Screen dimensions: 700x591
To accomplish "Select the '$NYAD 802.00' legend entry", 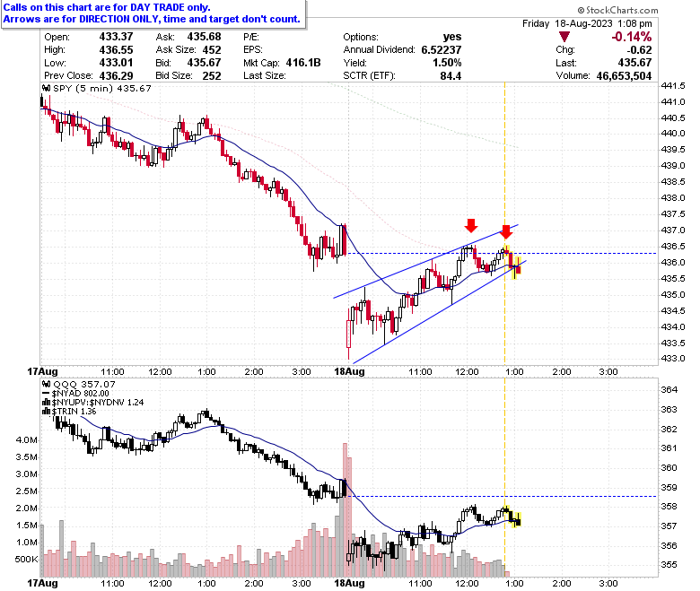I will point(81,394).
